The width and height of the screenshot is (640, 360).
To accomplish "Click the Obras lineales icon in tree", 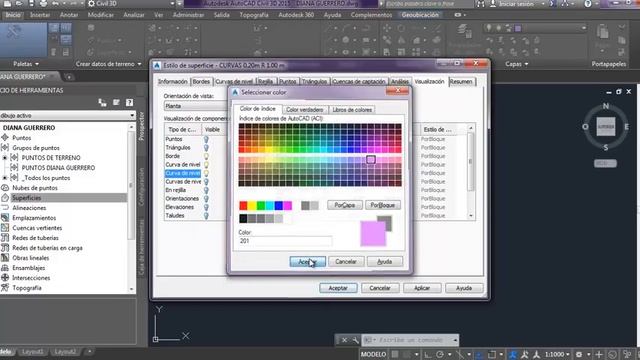I will tap(5, 258).
